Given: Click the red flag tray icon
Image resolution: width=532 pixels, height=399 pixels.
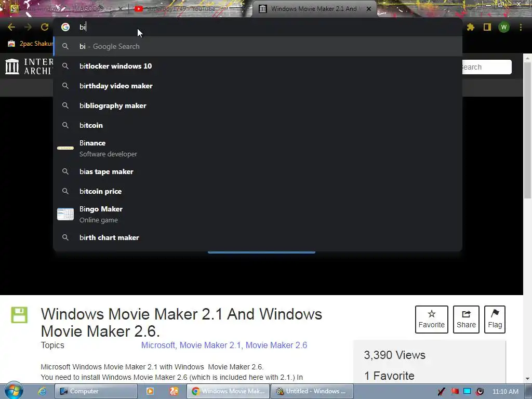Looking at the screenshot, I should pos(455,392).
